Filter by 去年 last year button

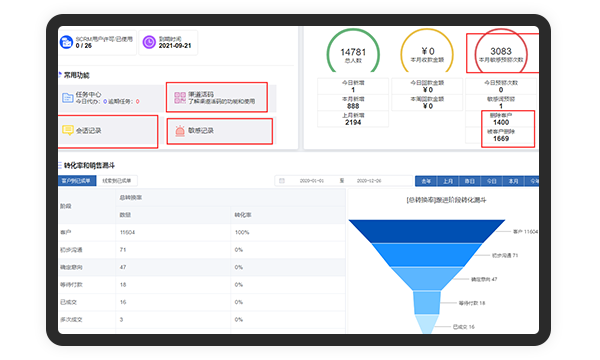[x=426, y=181]
